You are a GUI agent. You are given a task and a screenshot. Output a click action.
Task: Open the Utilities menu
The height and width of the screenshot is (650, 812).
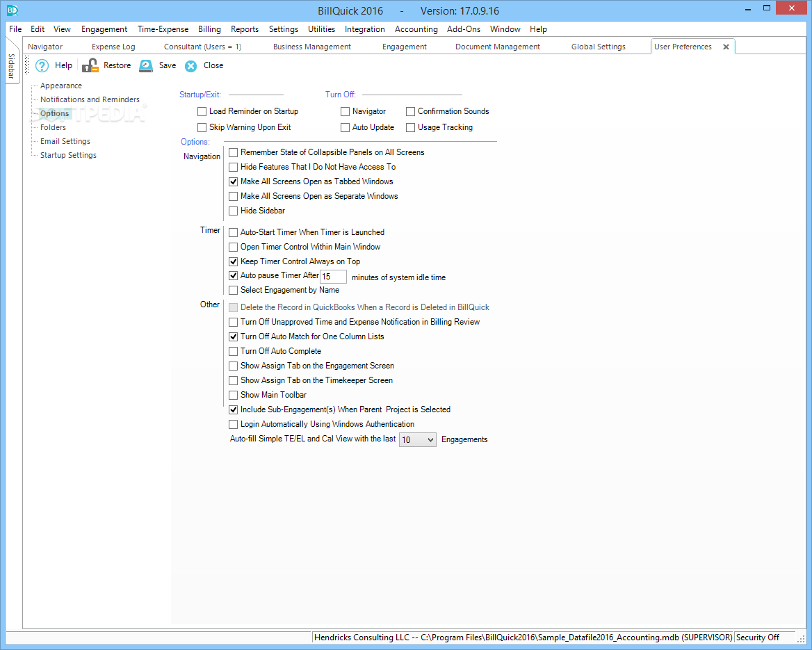click(322, 29)
